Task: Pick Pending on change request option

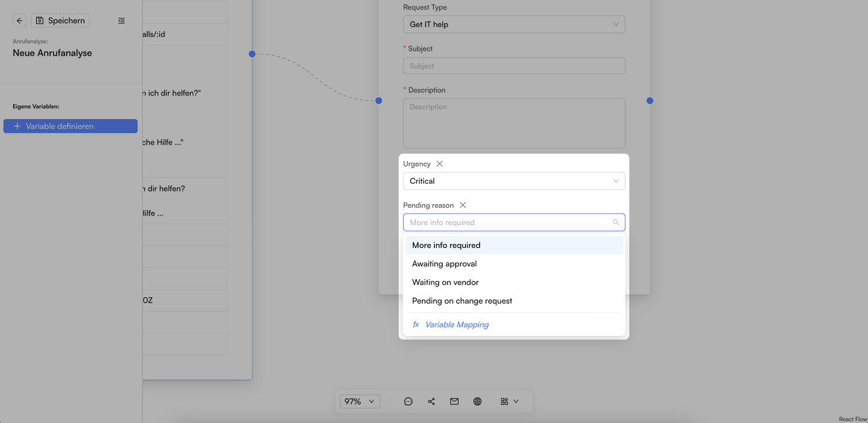Action: (x=514, y=300)
